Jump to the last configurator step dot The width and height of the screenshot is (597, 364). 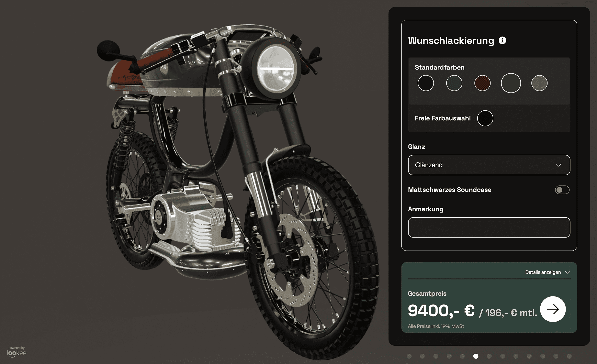click(569, 356)
